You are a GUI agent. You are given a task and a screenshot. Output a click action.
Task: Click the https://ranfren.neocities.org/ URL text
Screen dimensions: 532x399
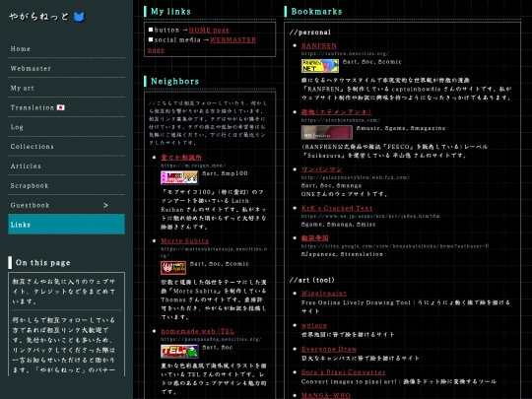click(x=345, y=53)
